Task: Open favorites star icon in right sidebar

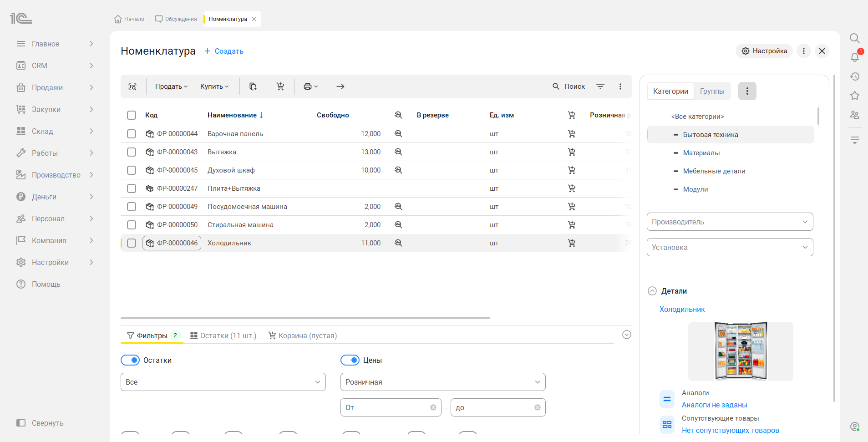Action: point(855,96)
